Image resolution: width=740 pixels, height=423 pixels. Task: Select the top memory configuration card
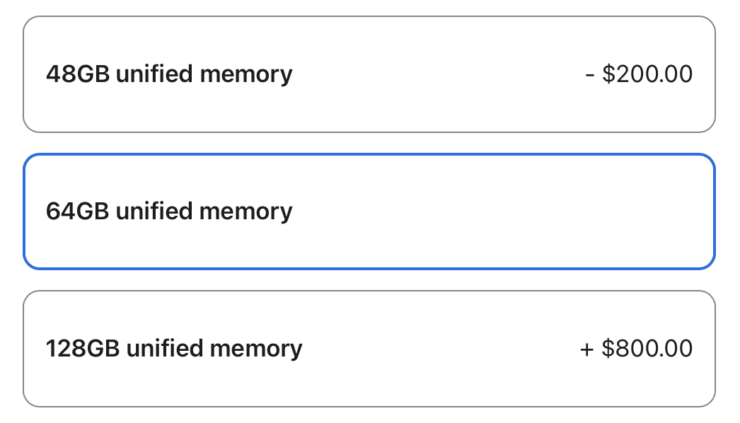pos(369,74)
